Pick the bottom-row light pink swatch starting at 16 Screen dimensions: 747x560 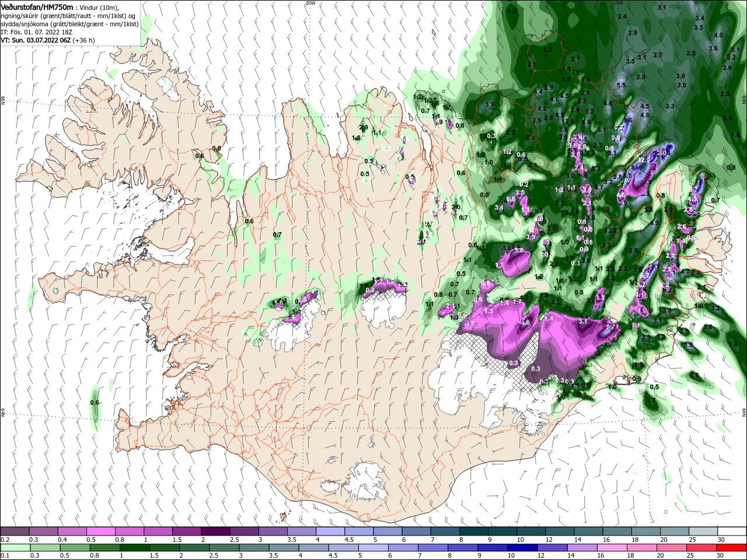[612, 548]
